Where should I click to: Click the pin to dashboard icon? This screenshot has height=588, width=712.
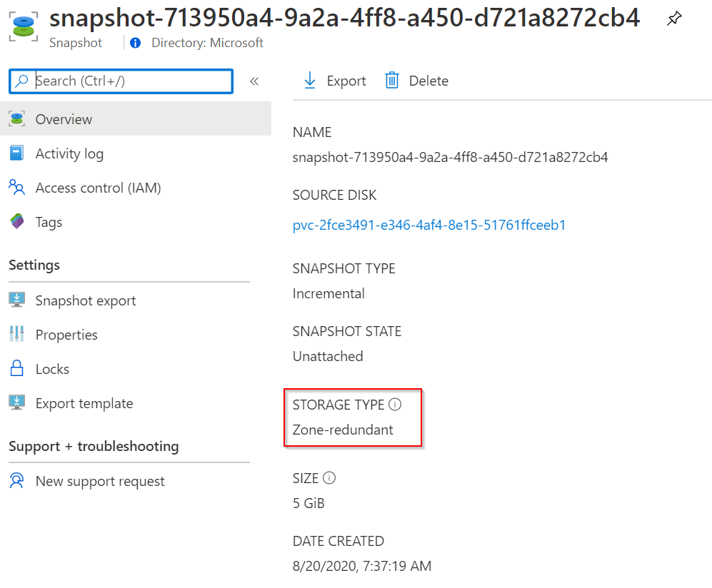tap(673, 19)
